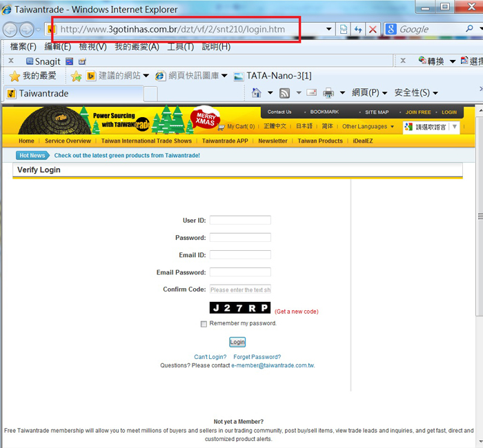Click the red Stop loading icon
Image resolution: width=483 pixels, height=448 pixels.
click(x=373, y=30)
